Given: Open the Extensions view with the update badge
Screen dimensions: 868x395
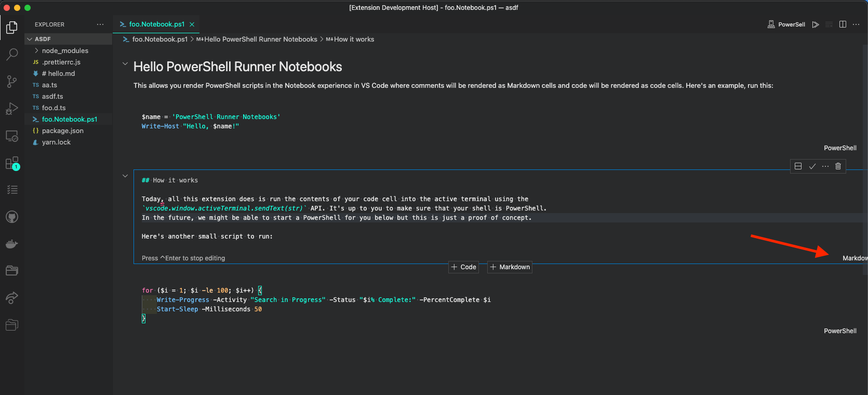Looking at the screenshot, I should (12, 163).
